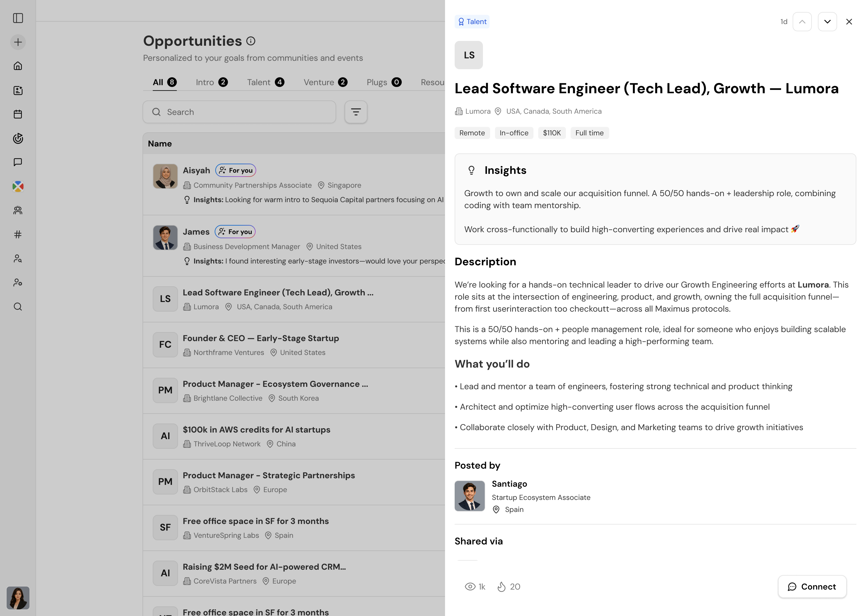Click the plus create icon in sidebar
This screenshot has width=866, height=616.
[18, 42]
